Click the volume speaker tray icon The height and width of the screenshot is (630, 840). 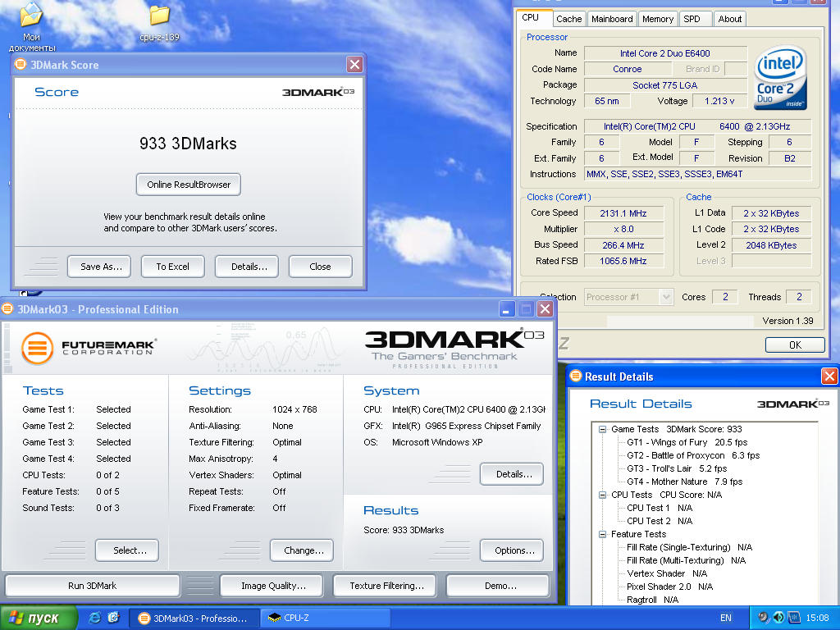pyautogui.click(x=778, y=618)
